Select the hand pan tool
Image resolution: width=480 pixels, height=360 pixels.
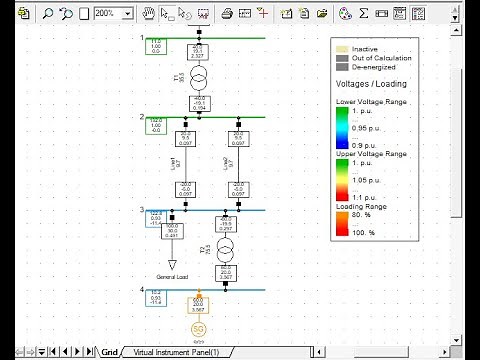148,13
